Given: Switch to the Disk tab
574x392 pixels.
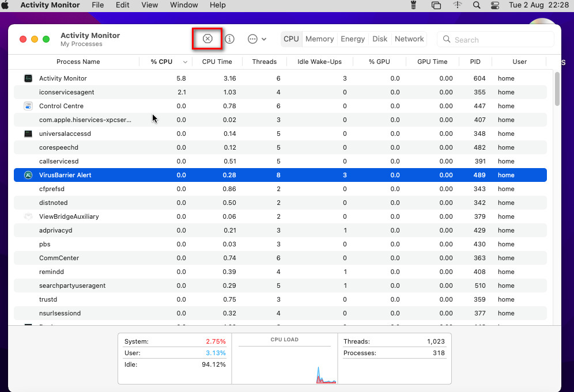Looking at the screenshot, I should click(380, 39).
